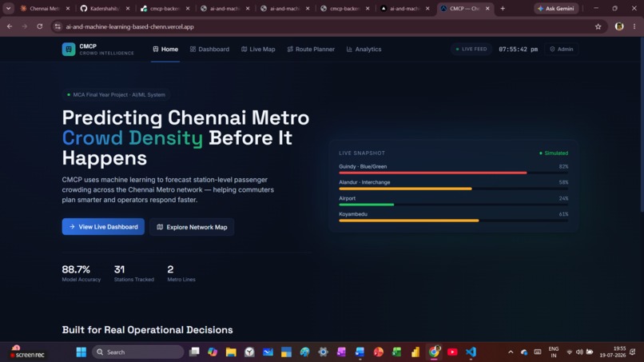Image resolution: width=644 pixels, height=362 pixels.
Task: Open a new browser tab
Action: click(x=503, y=8)
